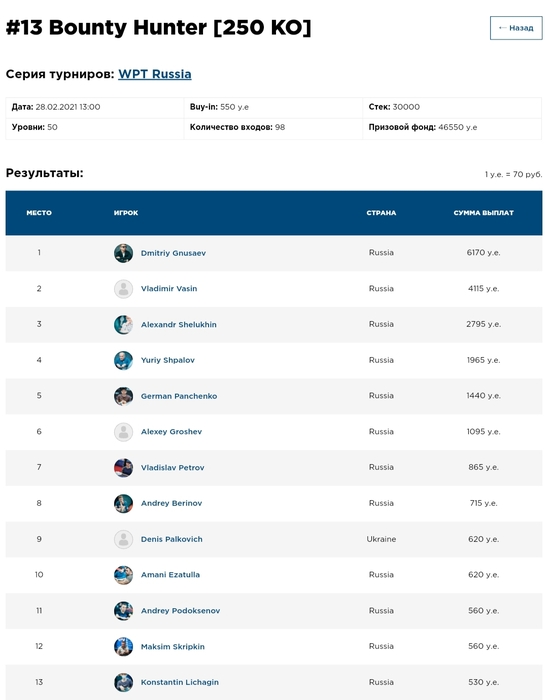The image size is (548, 700).
Task: Click the Сумма выплат column header
Action: (483, 213)
